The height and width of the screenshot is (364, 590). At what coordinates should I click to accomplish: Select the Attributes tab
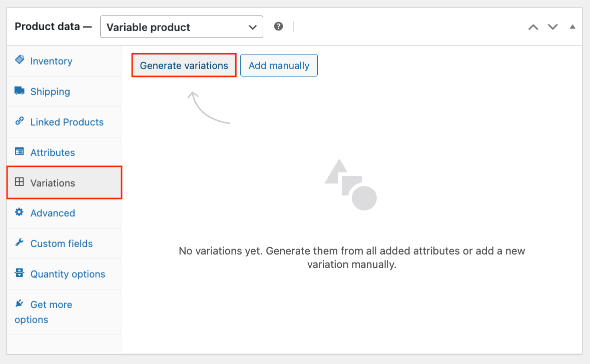coord(65,152)
